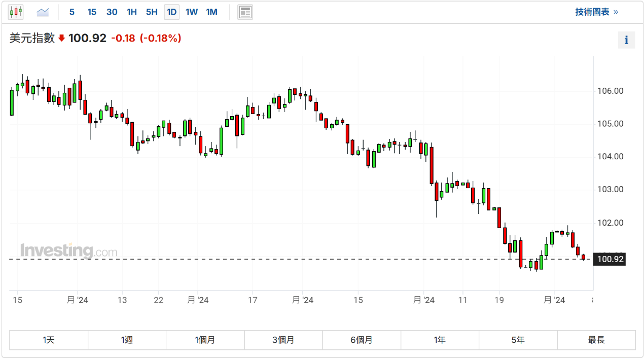The width and height of the screenshot is (644, 359).
Task: Select the candlestick chart type icon
Action: point(16,12)
